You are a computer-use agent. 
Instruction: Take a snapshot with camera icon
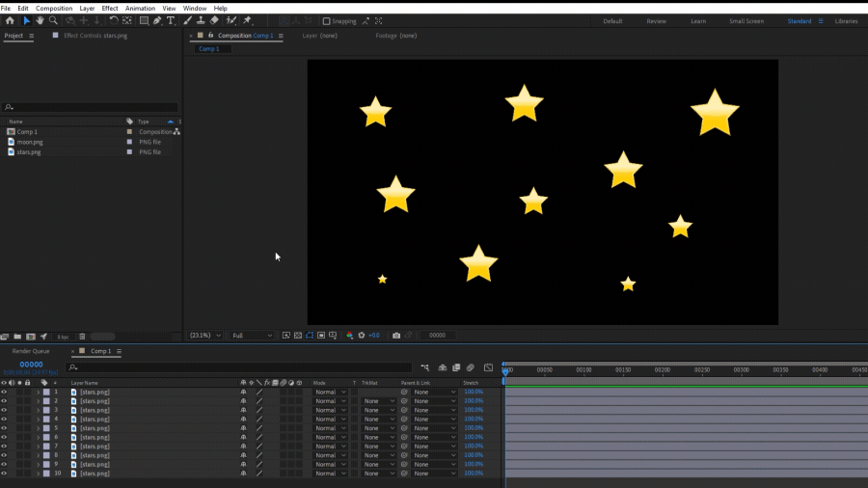coord(396,336)
